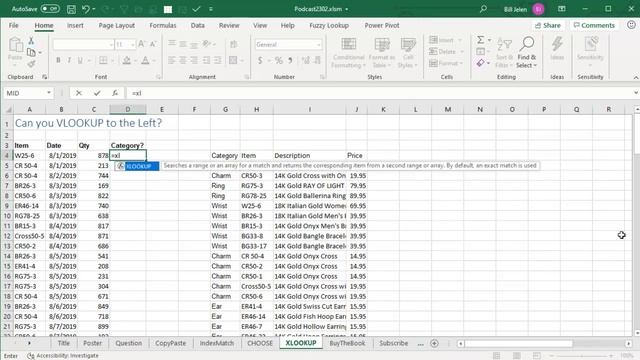Click the Bill Jelen account avatar
The width and height of the screenshot is (640, 360).
[538, 9]
